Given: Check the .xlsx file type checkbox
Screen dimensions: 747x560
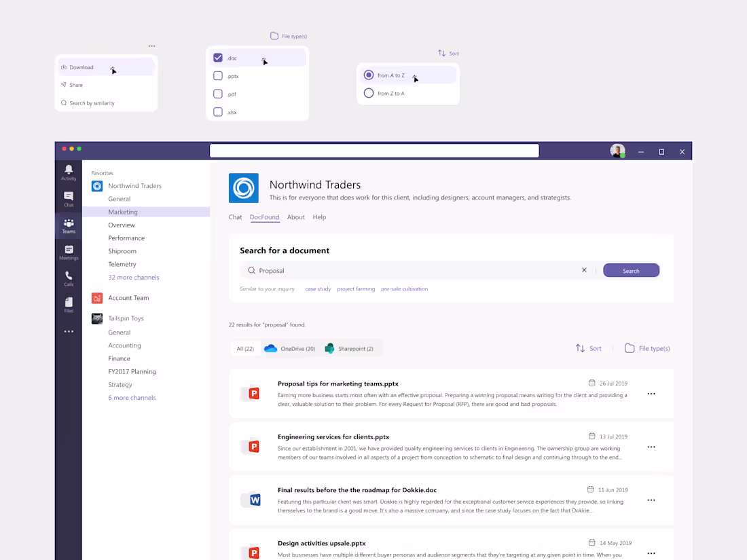Looking at the screenshot, I should click(x=218, y=112).
